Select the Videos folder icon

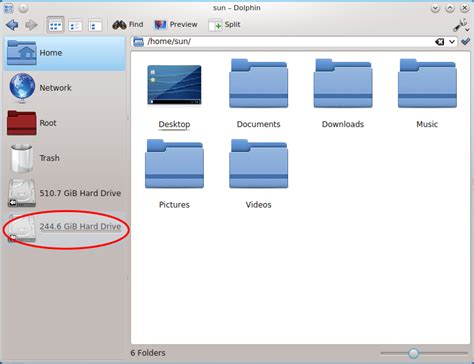(259, 164)
